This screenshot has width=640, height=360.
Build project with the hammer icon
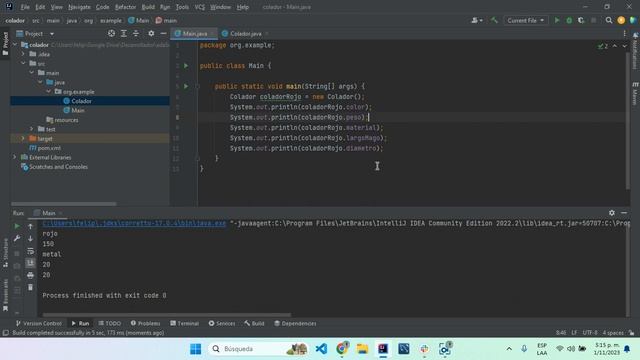[494, 20]
